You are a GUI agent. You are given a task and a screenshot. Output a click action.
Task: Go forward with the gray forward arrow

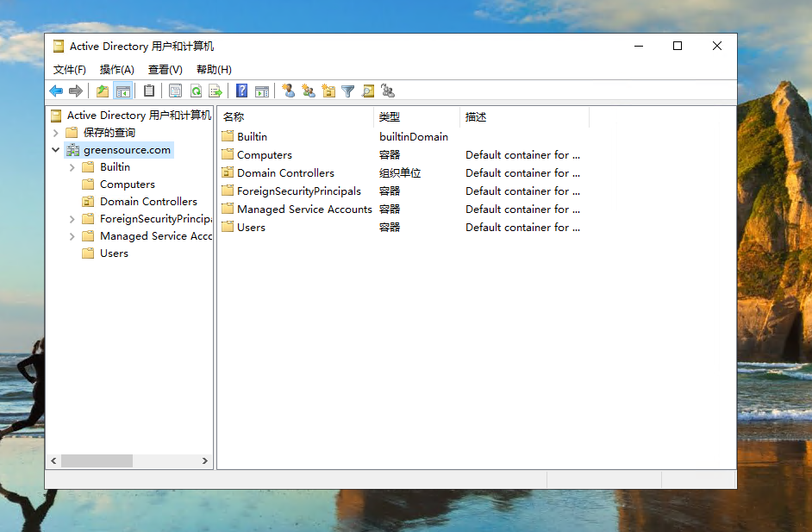pyautogui.click(x=76, y=91)
